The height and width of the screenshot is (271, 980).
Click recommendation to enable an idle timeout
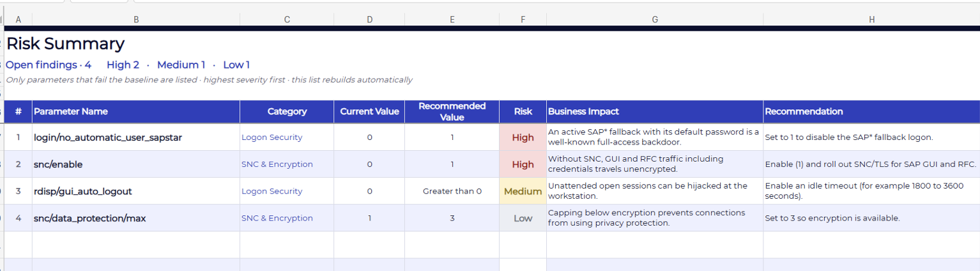871,191
